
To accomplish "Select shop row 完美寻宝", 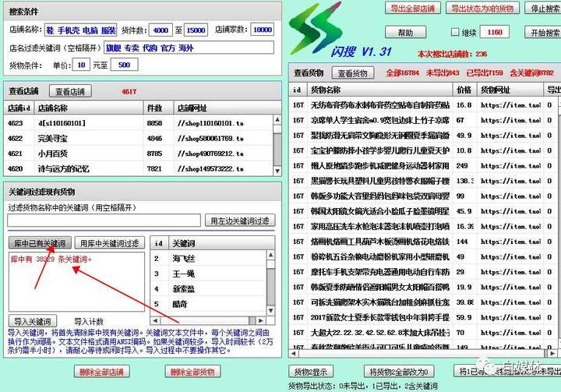I will (139, 138).
